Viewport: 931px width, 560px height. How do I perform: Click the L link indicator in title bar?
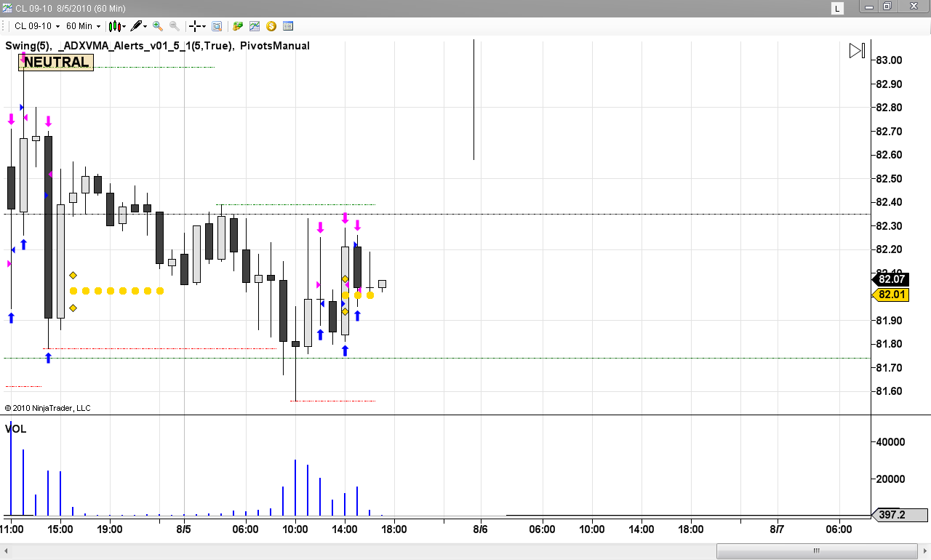click(838, 9)
